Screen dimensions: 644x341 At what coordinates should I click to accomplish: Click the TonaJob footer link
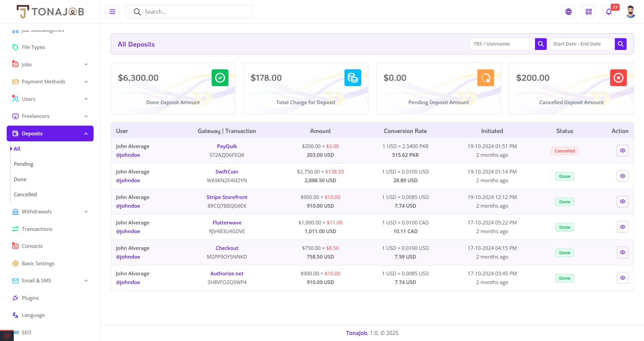[357, 333]
